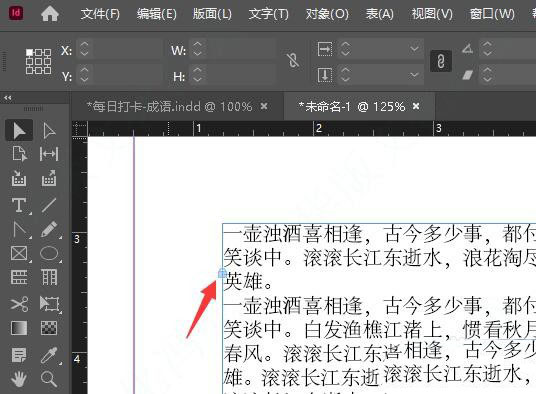Select the Line tool
The image size is (536, 394).
[49, 205]
